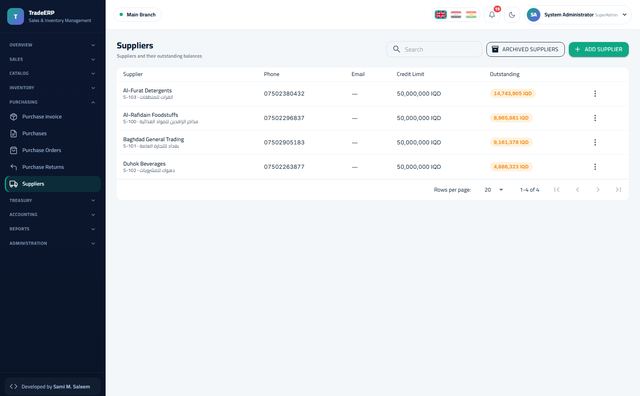Collapse the Purchasing sidebar section

click(52, 102)
